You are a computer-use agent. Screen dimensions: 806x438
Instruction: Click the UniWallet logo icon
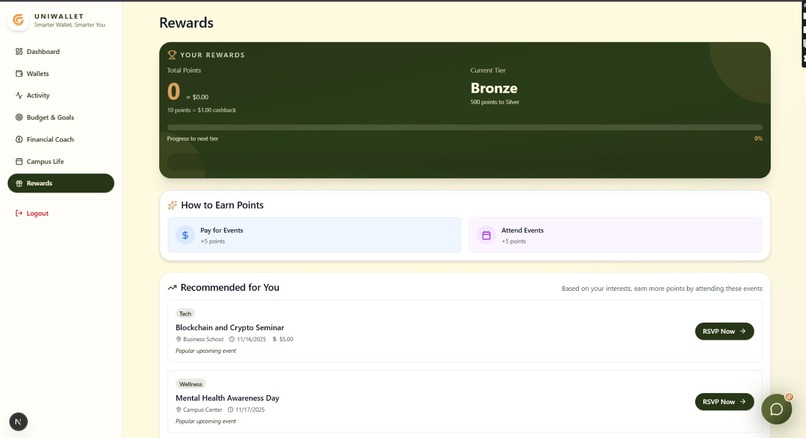click(x=18, y=20)
